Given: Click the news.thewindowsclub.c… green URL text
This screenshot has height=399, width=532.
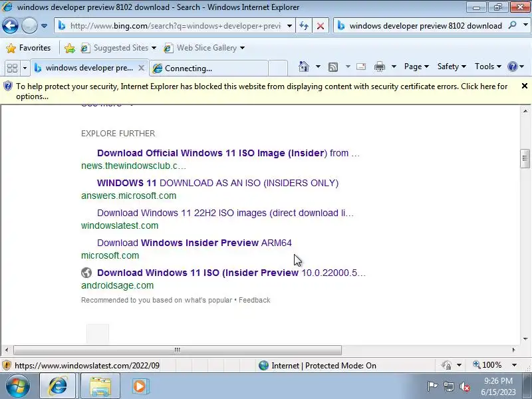Looking at the screenshot, I should point(134,166).
